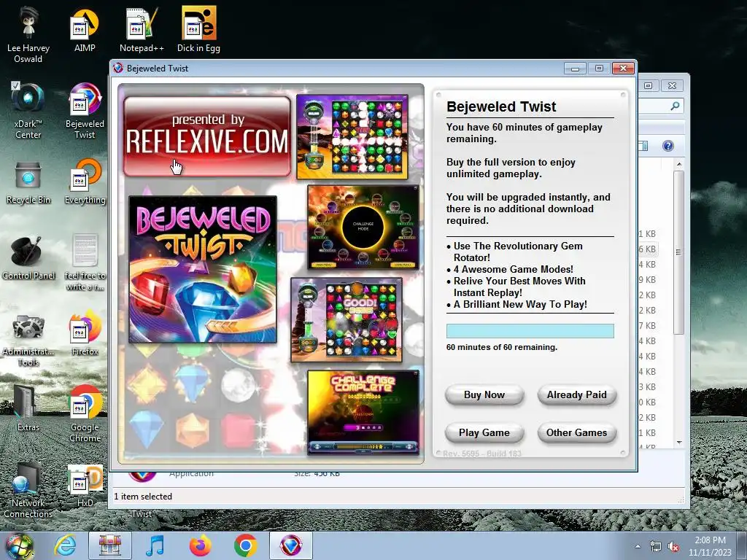Click the Explorer window vertical scrollbar thumb
The width and height of the screenshot is (747, 560).
click(x=678, y=252)
